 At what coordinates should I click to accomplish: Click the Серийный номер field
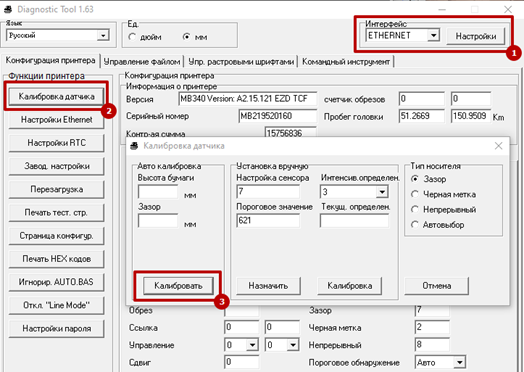(278, 116)
